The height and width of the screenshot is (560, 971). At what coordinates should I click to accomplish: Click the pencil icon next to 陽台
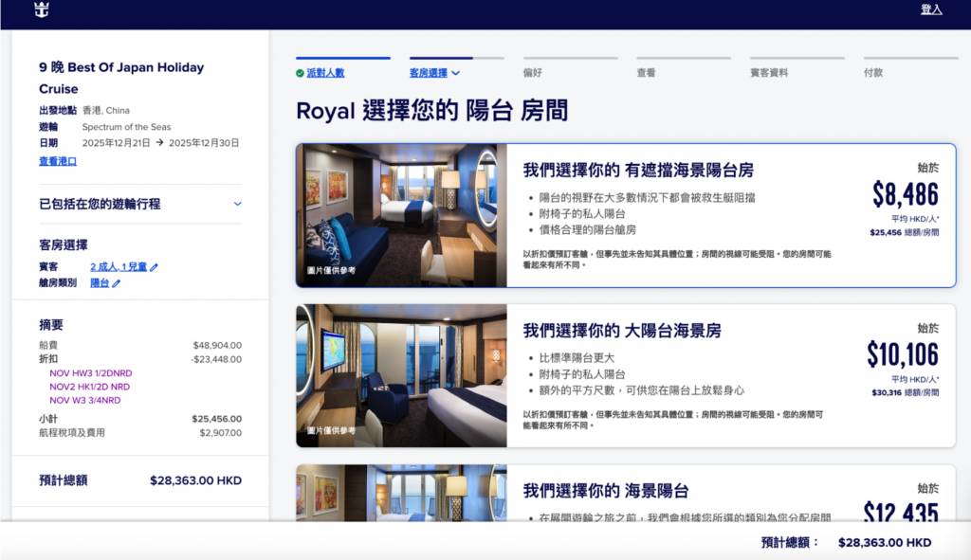[x=117, y=283]
